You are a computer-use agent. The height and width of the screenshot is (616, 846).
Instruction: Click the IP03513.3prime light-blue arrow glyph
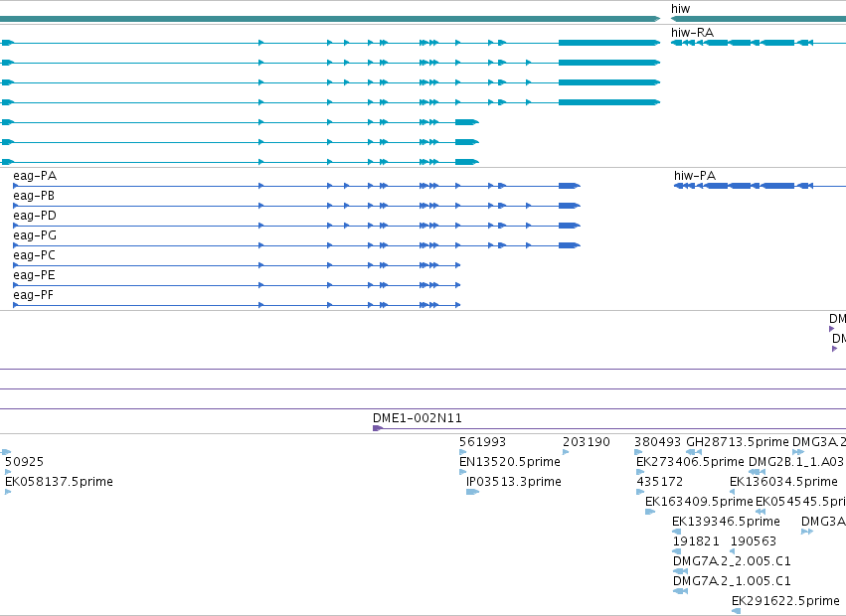tap(472, 492)
